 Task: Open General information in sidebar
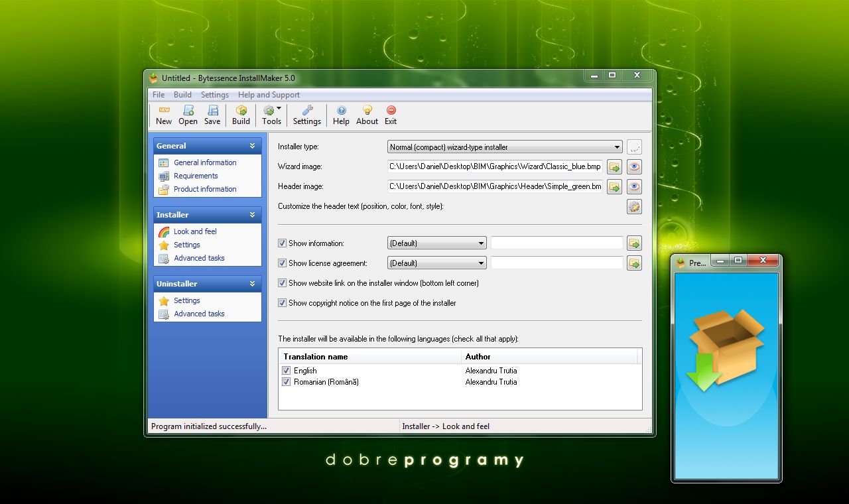(x=205, y=162)
